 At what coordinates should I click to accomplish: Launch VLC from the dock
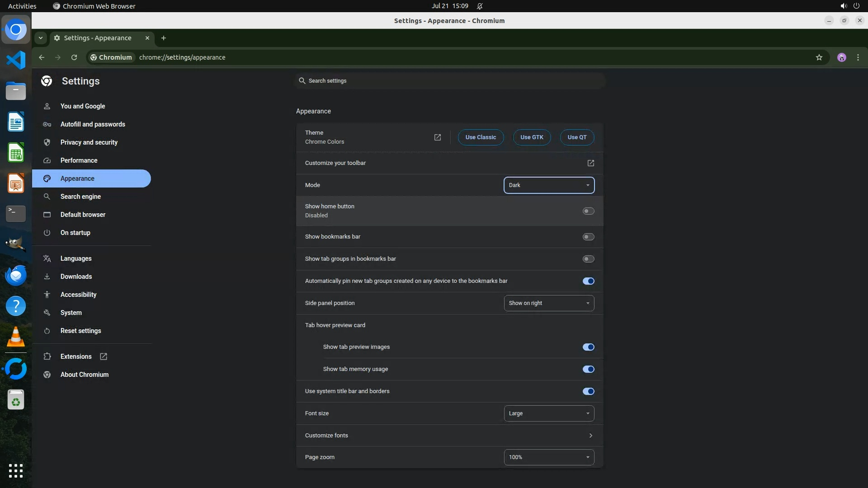16,337
